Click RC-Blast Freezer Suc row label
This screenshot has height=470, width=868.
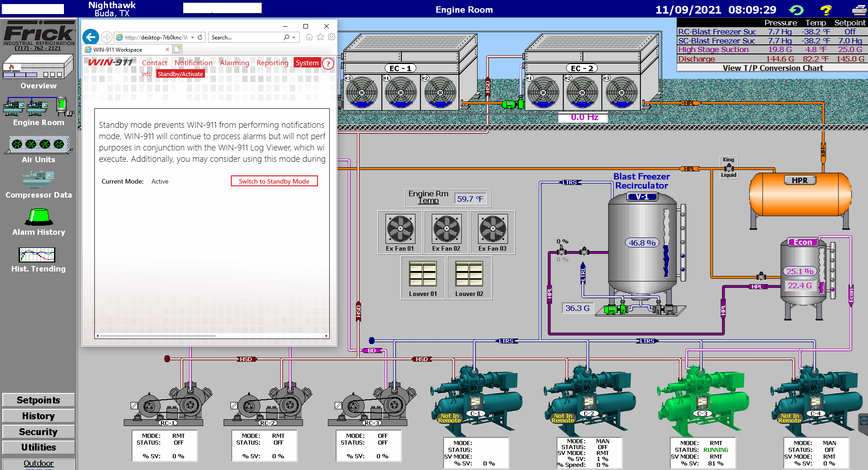tap(717, 32)
